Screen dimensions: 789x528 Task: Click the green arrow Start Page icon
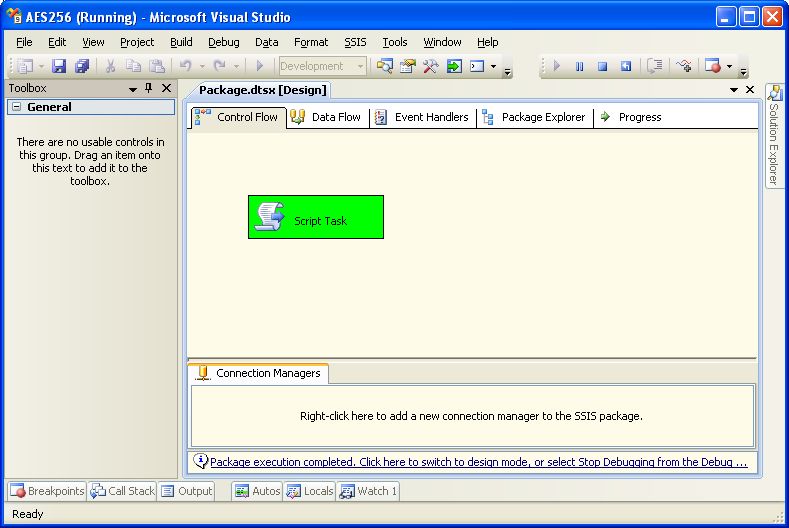(454, 66)
